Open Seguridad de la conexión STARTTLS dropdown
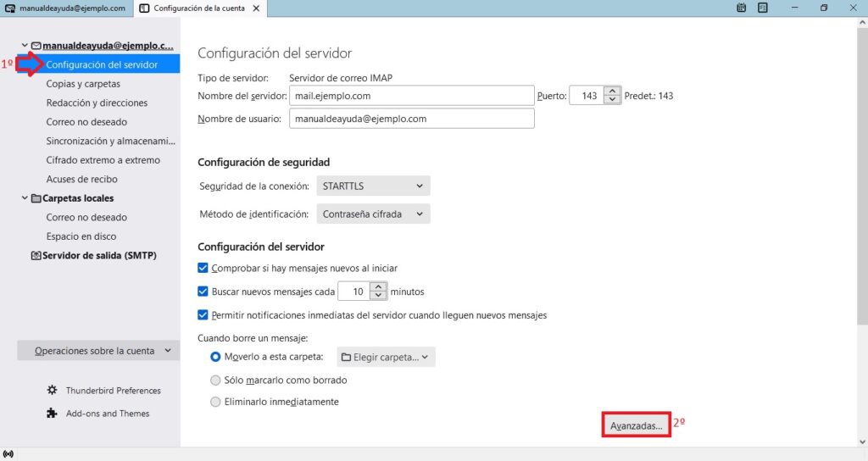Viewport: 868px width, 461px height. point(373,186)
